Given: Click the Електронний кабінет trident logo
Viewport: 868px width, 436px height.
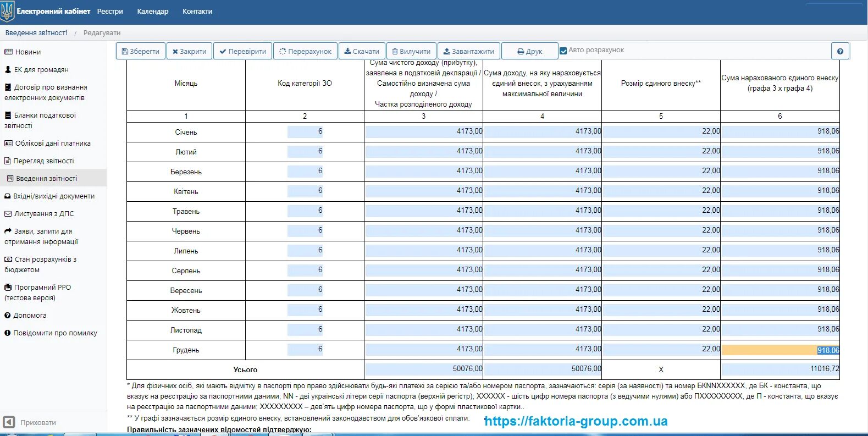Looking at the screenshot, I should point(7,12).
